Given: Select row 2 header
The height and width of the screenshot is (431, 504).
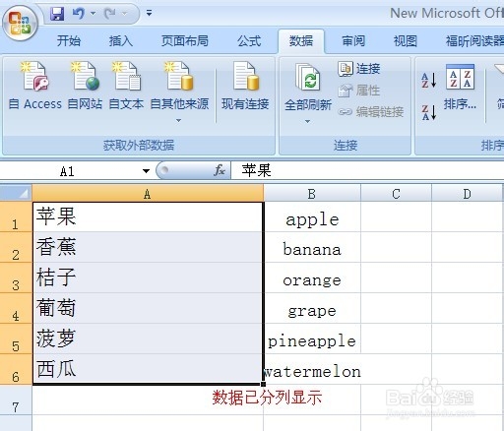Looking at the screenshot, I should [16, 247].
